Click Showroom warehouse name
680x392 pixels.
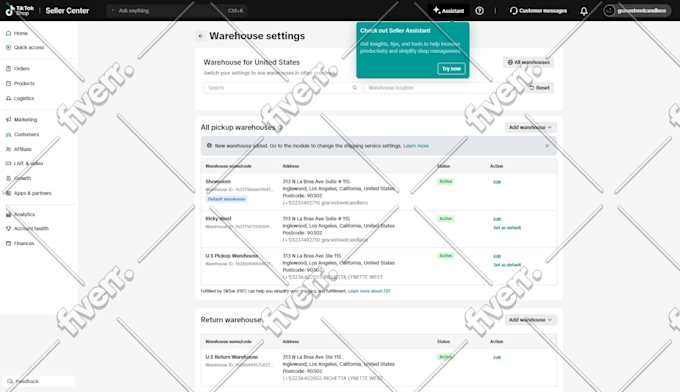(x=218, y=181)
